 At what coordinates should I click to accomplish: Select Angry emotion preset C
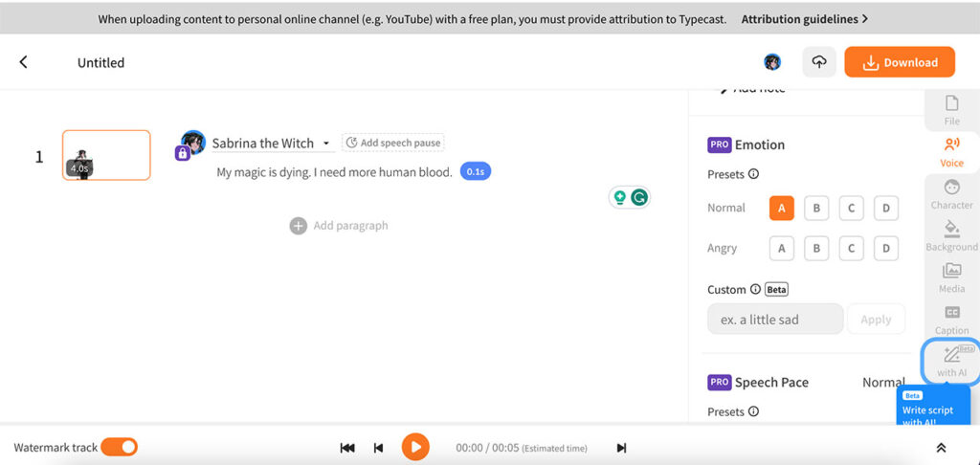click(851, 248)
